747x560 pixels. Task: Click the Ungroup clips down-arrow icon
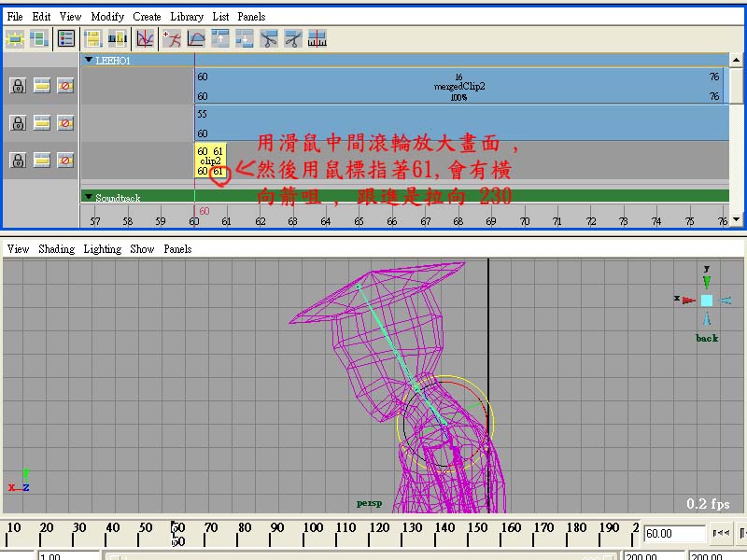(x=245, y=38)
